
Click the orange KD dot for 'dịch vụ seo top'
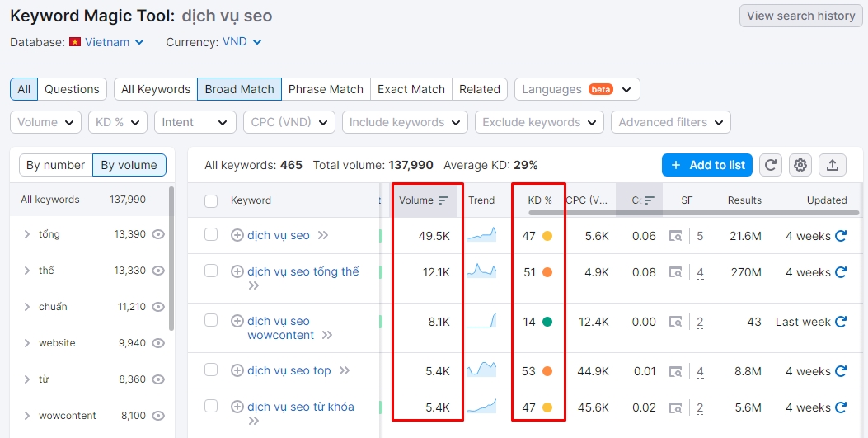(x=547, y=371)
